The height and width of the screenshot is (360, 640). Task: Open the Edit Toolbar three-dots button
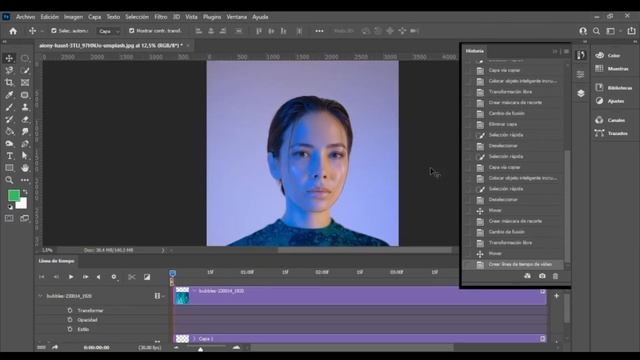tap(25, 180)
